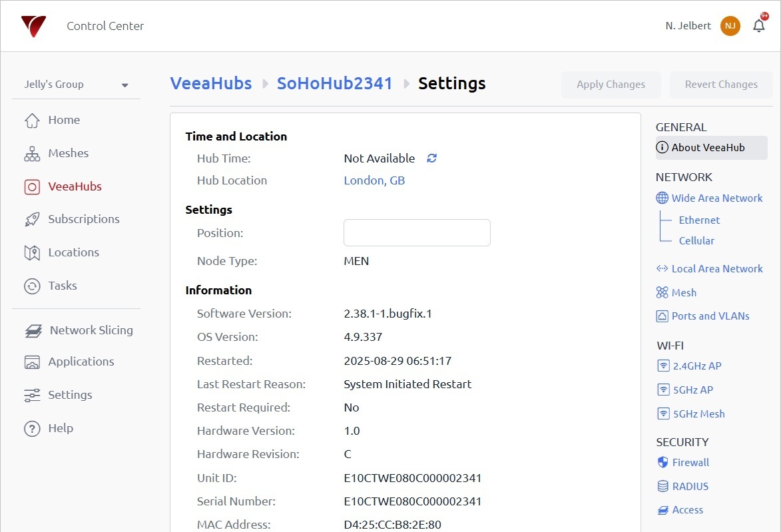The height and width of the screenshot is (532, 781).
Task: Click the Firewall shield icon
Action: point(662,462)
